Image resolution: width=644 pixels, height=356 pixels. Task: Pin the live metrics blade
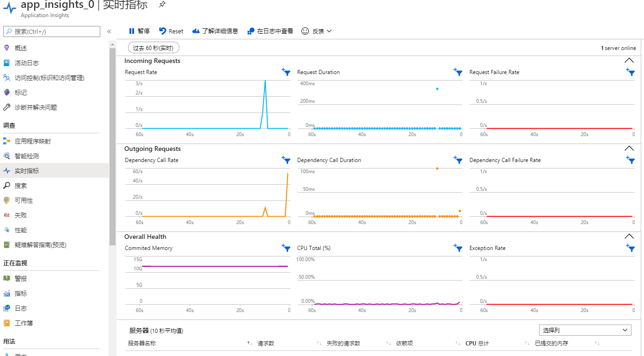point(162,5)
